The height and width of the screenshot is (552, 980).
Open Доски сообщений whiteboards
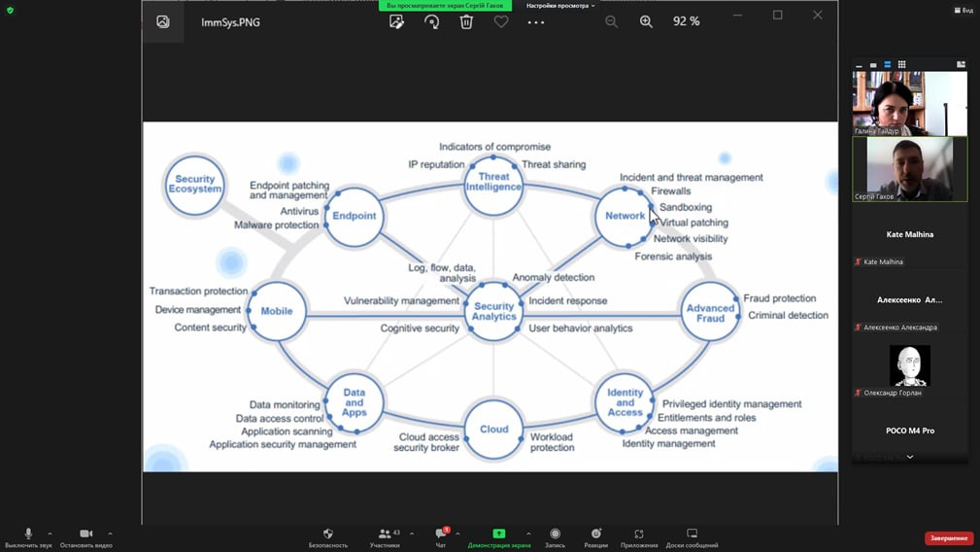(x=692, y=537)
